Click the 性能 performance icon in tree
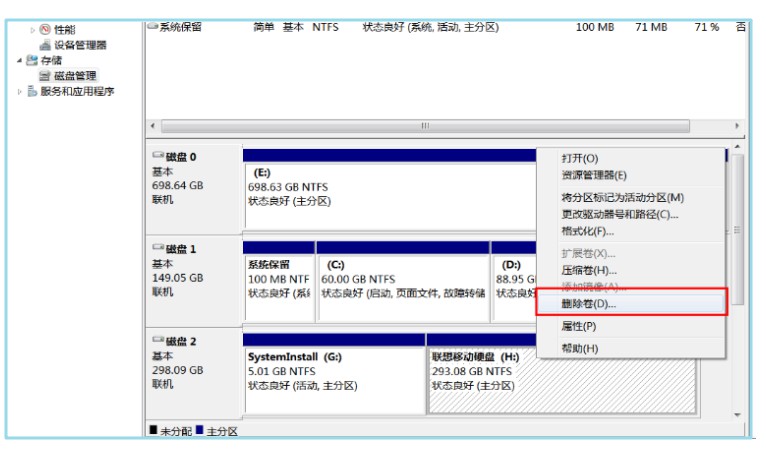 point(44,30)
